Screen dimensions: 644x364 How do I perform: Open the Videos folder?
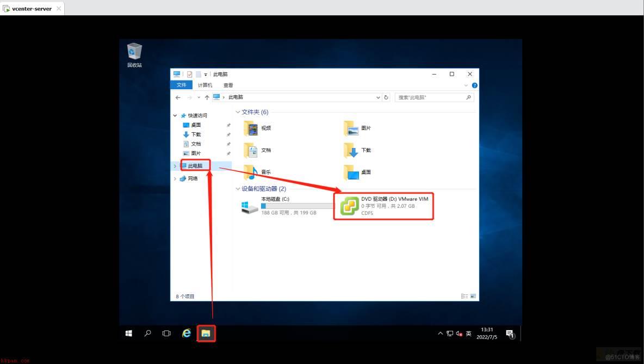pos(257,128)
